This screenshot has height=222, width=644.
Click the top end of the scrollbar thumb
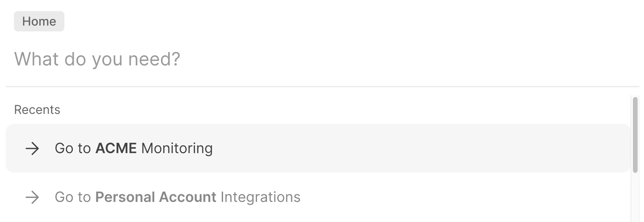pyautogui.click(x=635, y=100)
